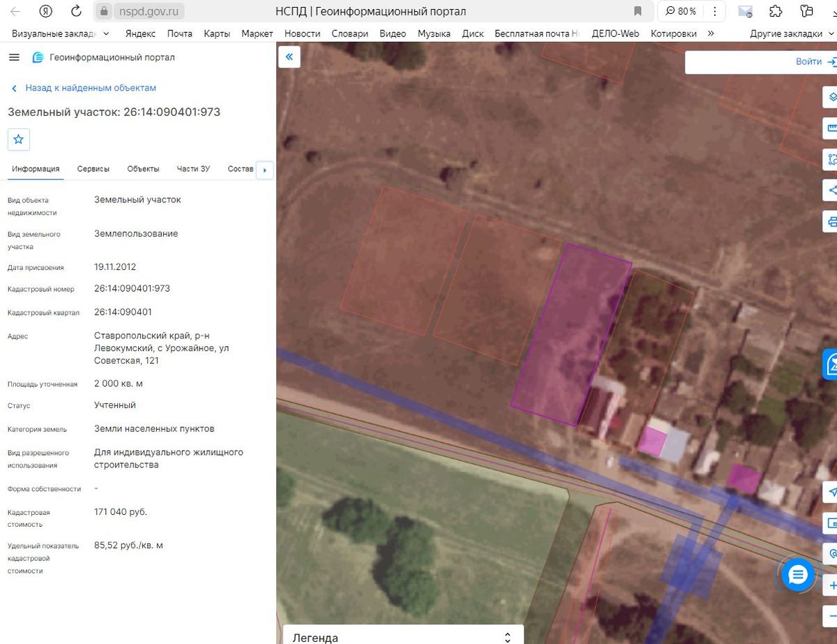Open the ДЕЛО-Web bookmark
837x644 pixels.
[615, 33]
